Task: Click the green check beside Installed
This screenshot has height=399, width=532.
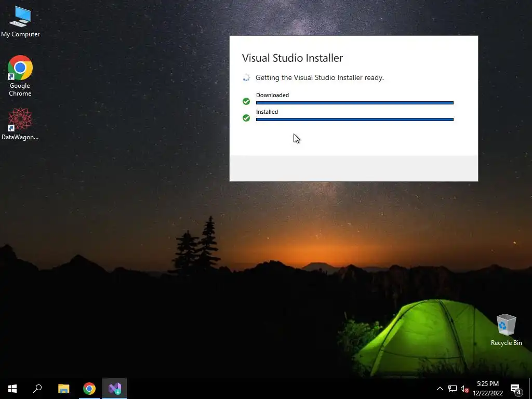Action: [246, 118]
